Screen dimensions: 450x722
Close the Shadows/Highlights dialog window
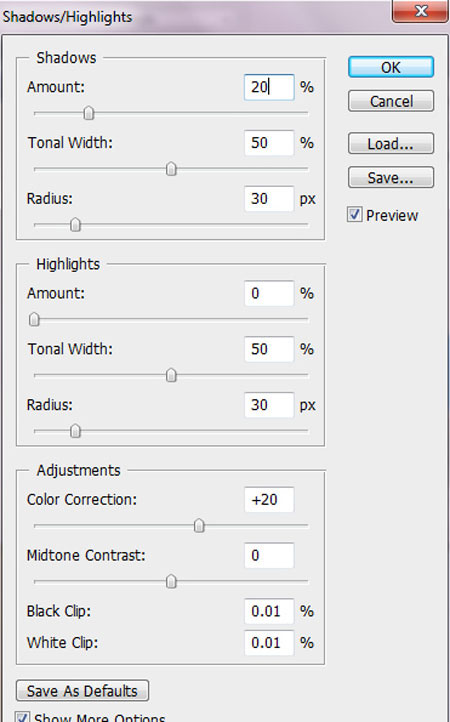point(421,11)
